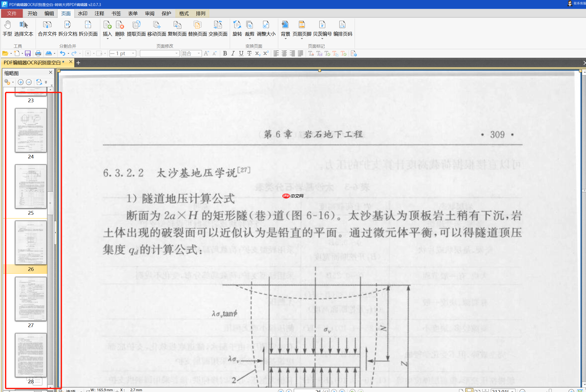Open Split Document (拆分文档)

point(68,29)
